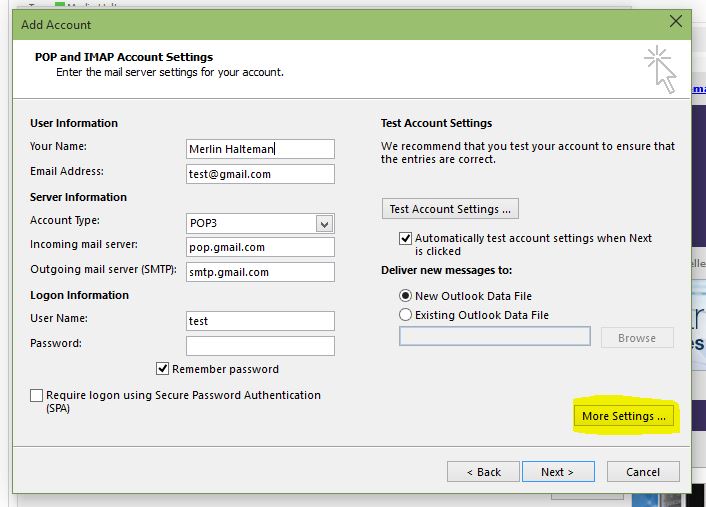Open the Account Type dropdown
This screenshot has height=507, width=706.
pos(324,223)
